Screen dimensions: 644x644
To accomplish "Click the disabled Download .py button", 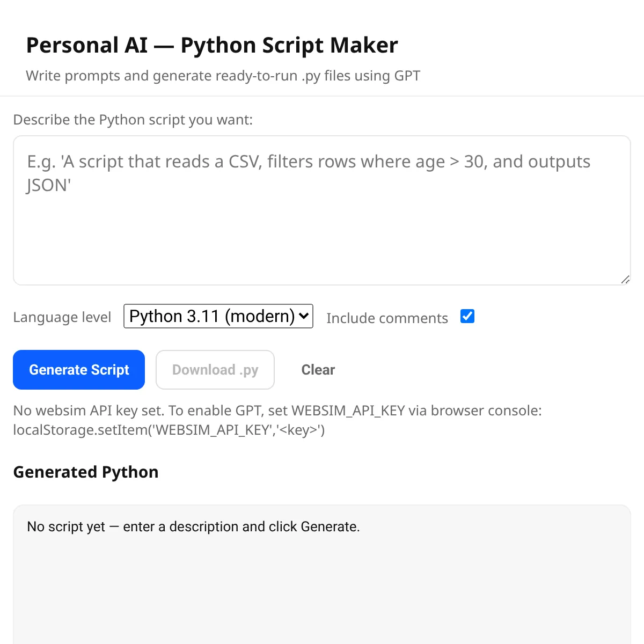I will 215,370.
